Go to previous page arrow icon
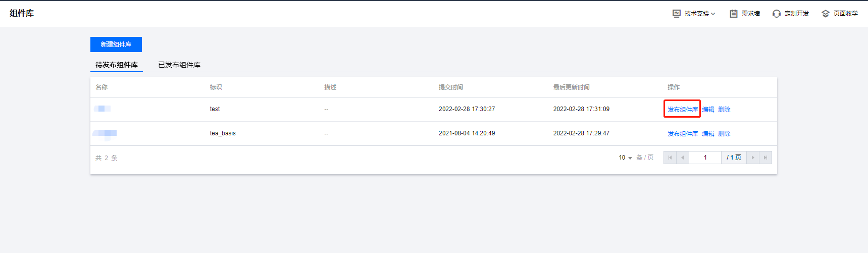The height and width of the screenshot is (253, 868). 683,158
